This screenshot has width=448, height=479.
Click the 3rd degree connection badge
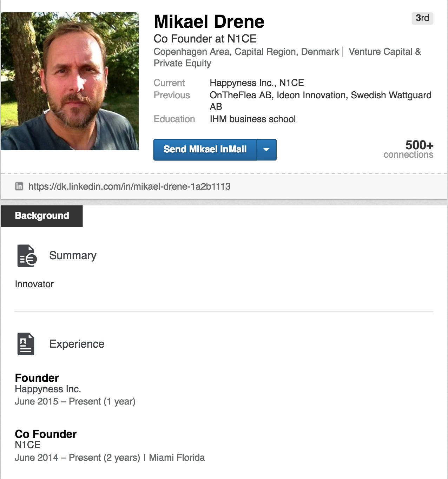[422, 18]
